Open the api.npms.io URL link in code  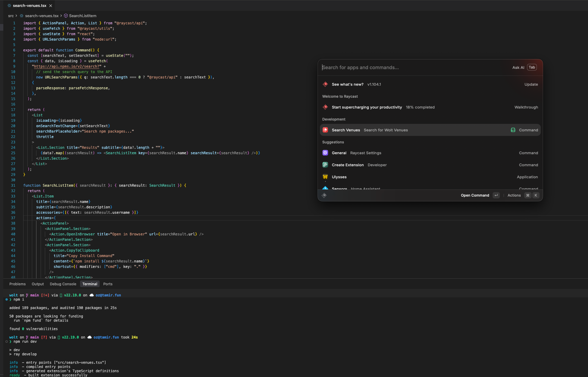pyautogui.click(x=66, y=66)
